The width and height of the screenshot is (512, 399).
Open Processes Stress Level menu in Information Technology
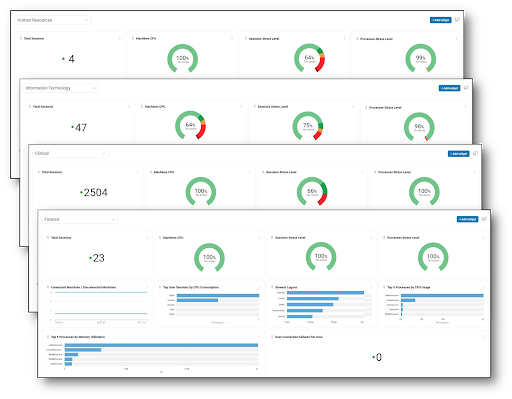point(465,107)
